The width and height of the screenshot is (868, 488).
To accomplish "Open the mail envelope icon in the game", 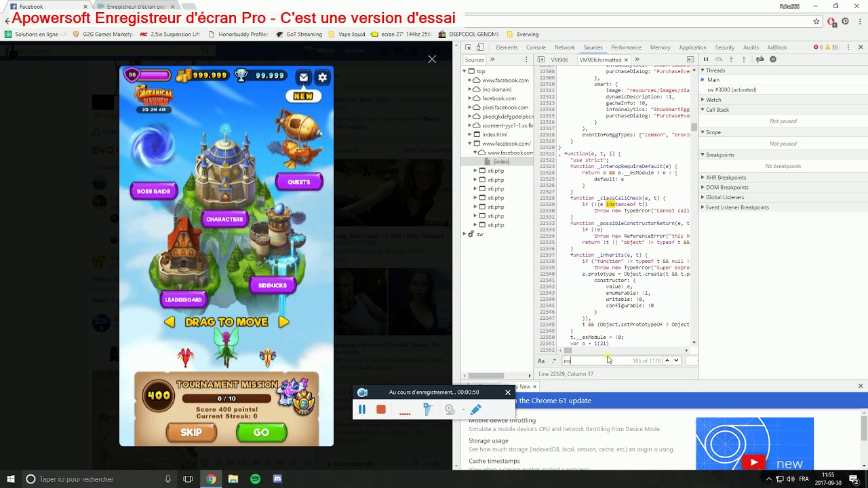I will click(x=304, y=77).
